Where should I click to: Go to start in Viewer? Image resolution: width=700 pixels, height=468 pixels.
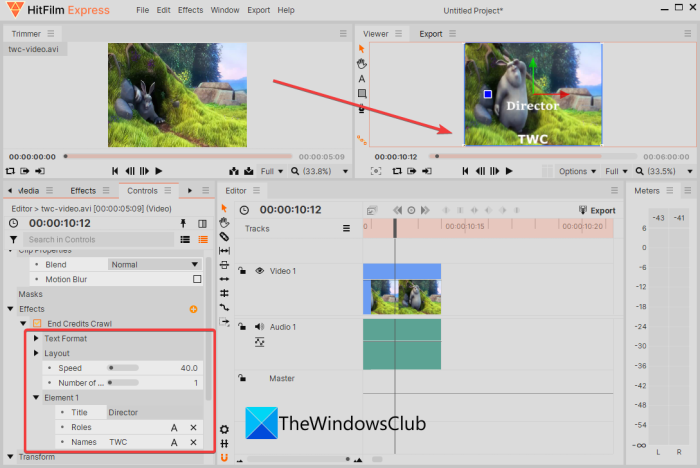(465, 171)
